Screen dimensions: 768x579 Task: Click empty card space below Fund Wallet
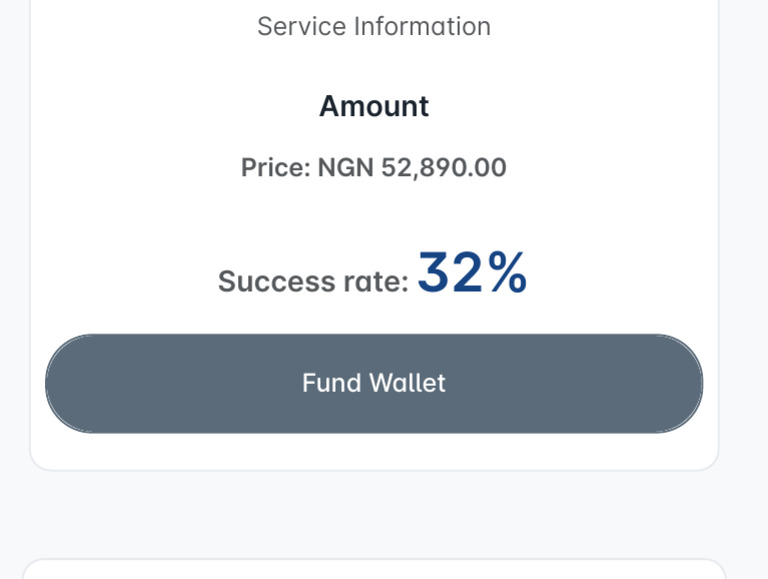click(374, 451)
